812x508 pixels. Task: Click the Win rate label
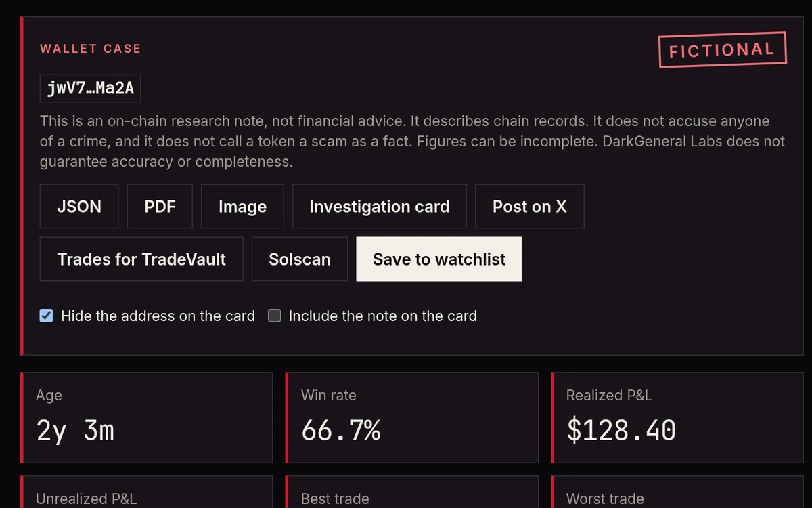point(328,395)
